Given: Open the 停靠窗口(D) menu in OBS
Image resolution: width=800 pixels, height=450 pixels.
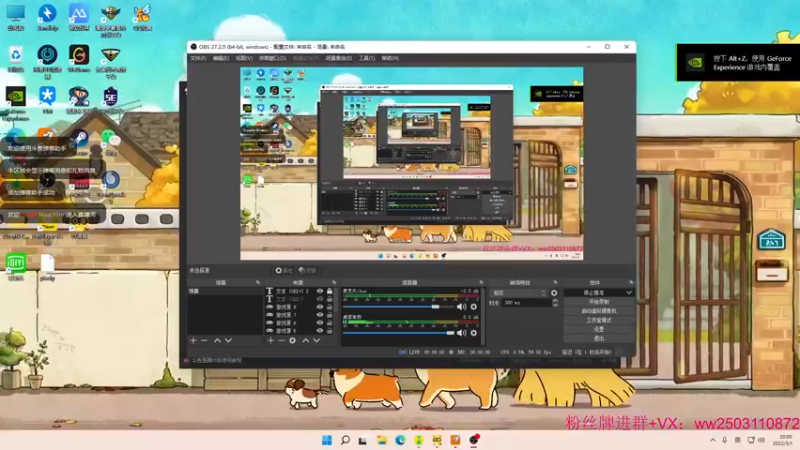Looking at the screenshot, I should pos(272,58).
